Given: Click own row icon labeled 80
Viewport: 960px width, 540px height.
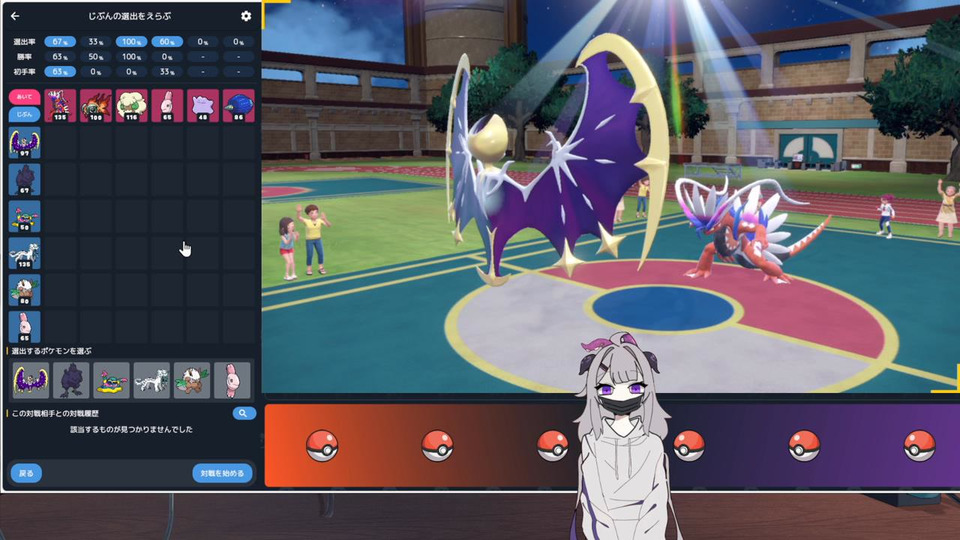Looking at the screenshot, I should [x=24, y=290].
